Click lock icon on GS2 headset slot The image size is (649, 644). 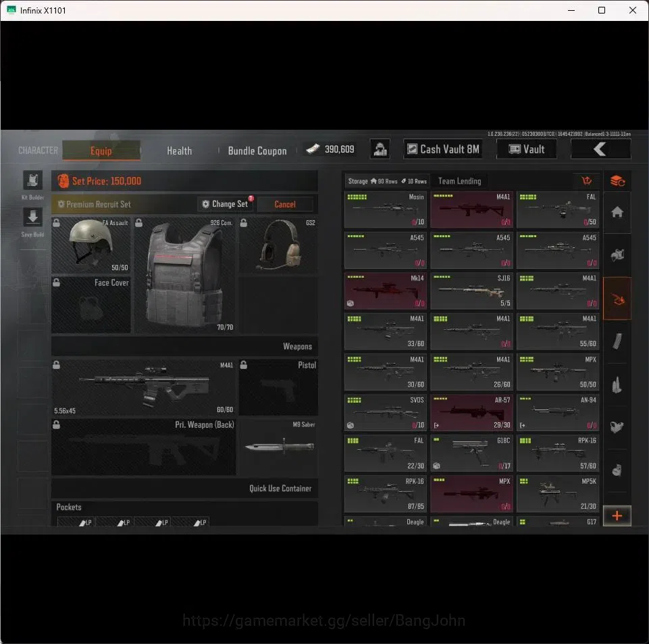point(244,223)
